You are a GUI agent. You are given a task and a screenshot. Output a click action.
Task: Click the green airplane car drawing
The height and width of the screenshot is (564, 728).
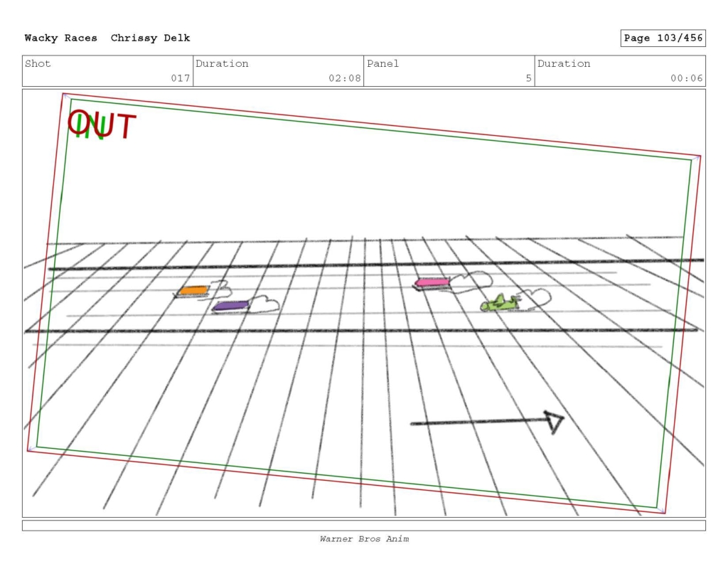tap(500, 303)
